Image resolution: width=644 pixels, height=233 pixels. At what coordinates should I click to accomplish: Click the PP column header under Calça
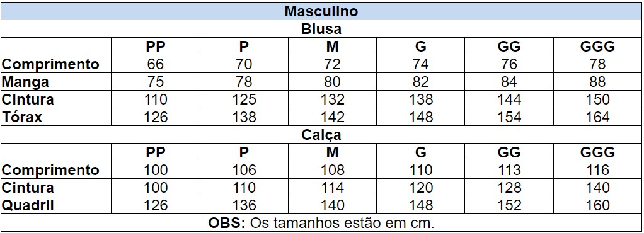click(x=156, y=152)
